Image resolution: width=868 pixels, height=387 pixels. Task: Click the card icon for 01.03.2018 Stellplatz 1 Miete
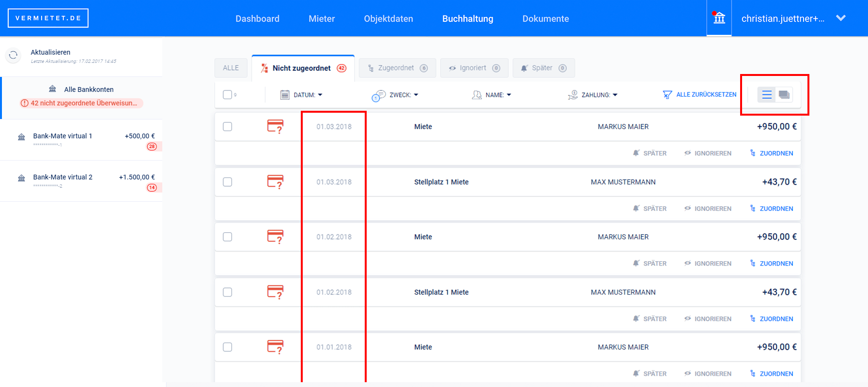coord(275,182)
